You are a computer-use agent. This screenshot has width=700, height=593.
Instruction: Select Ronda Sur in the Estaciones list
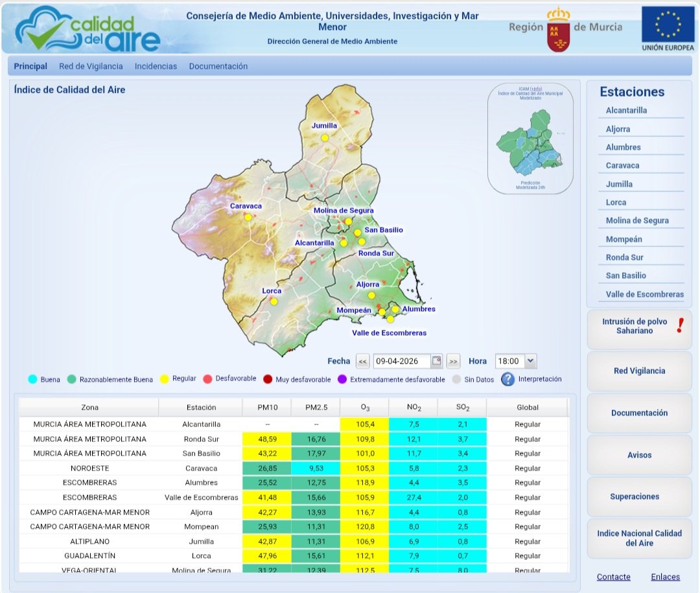tap(624, 257)
